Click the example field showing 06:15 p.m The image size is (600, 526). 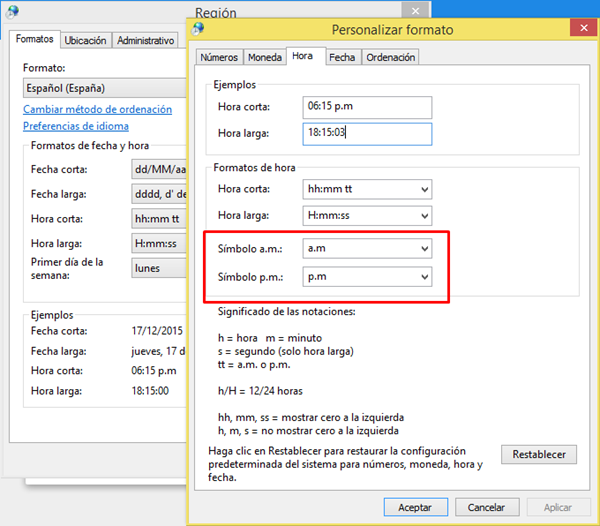[x=366, y=107]
